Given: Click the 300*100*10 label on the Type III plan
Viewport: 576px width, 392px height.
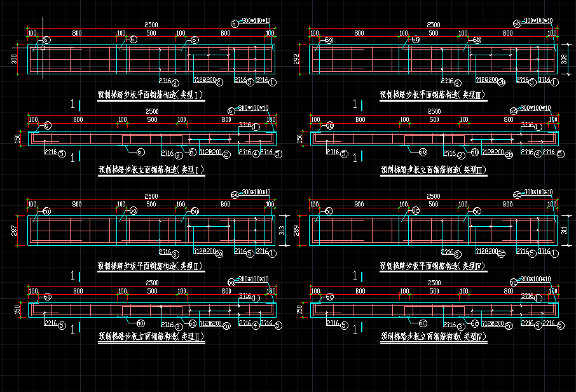Looking at the screenshot, I should tap(538, 20).
